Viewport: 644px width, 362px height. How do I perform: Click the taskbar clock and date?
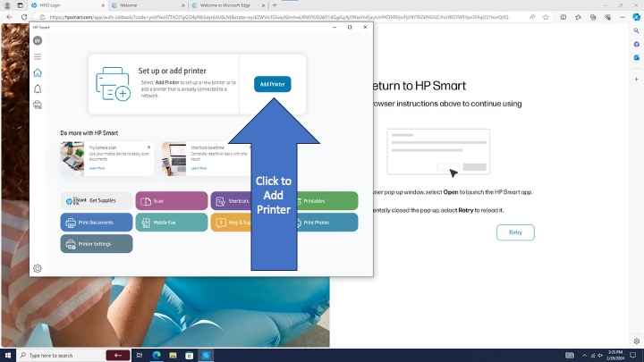click(615, 356)
